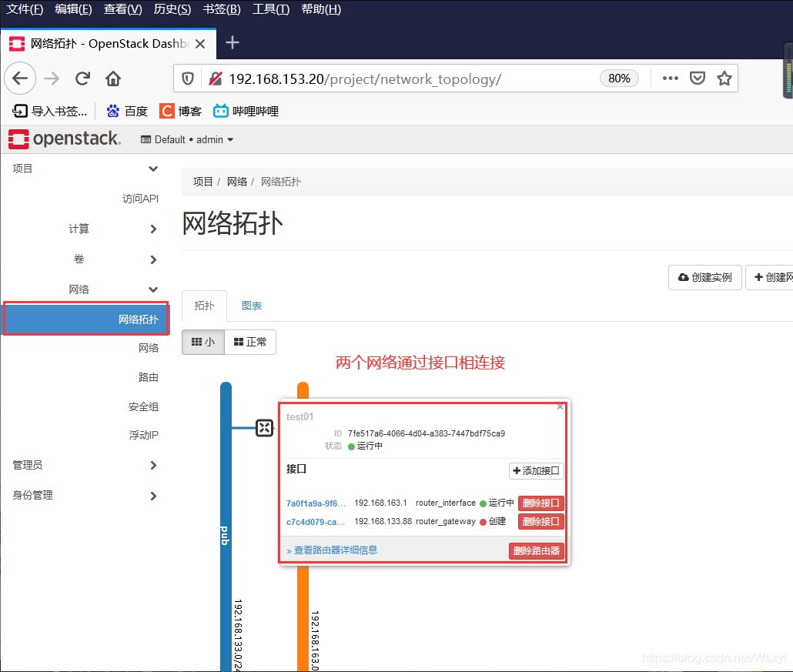The image size is (793, 672).
Task: Open the page actions three-dots menu
Action: [x=670, y=79]
